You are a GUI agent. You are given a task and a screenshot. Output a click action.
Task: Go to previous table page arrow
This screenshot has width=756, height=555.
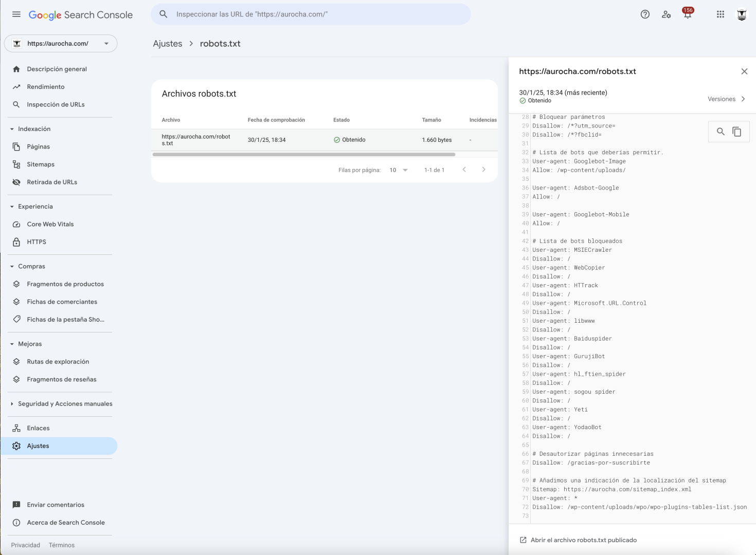click(464, 170)
